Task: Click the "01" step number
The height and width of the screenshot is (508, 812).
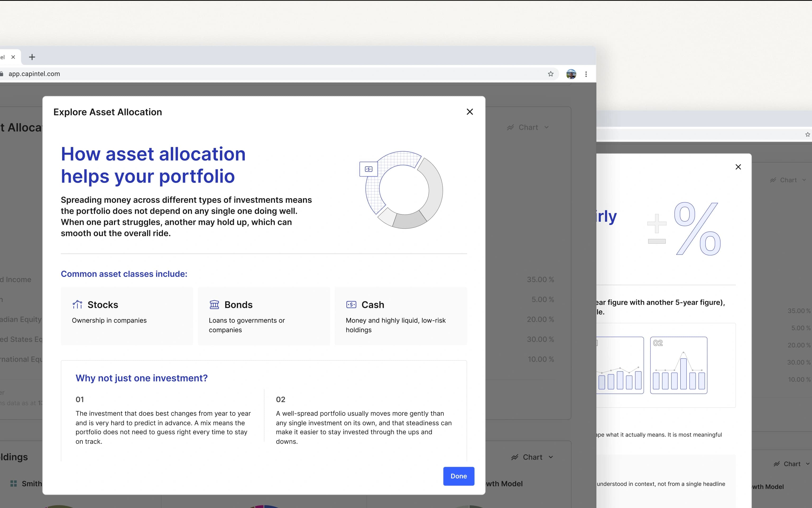Action: [x=80, y=400]
